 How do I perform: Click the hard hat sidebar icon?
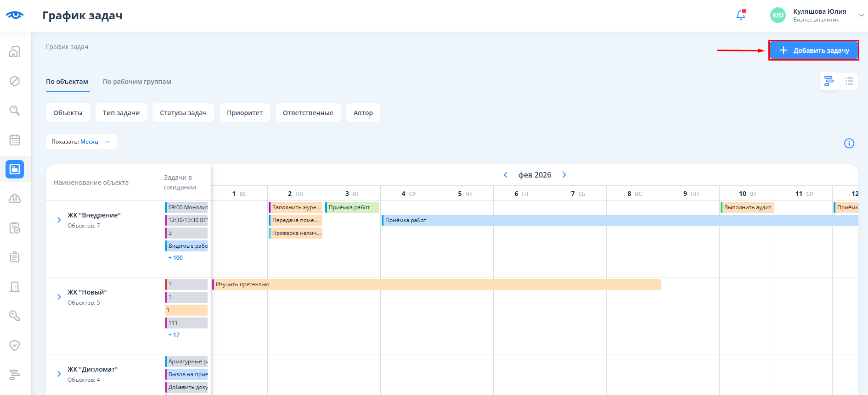[15, 198]
